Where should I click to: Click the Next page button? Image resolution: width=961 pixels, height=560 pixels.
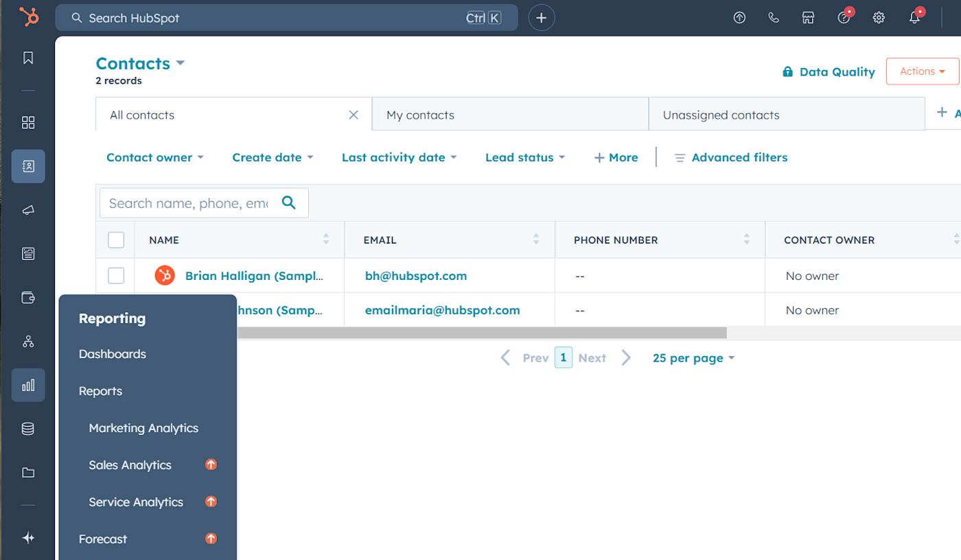coord(604,358)
